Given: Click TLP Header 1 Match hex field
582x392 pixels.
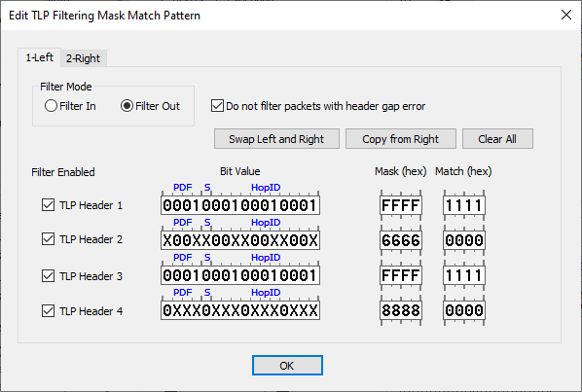Looking at the screenshot, I should pyautogui.click(x=464, y=205).
